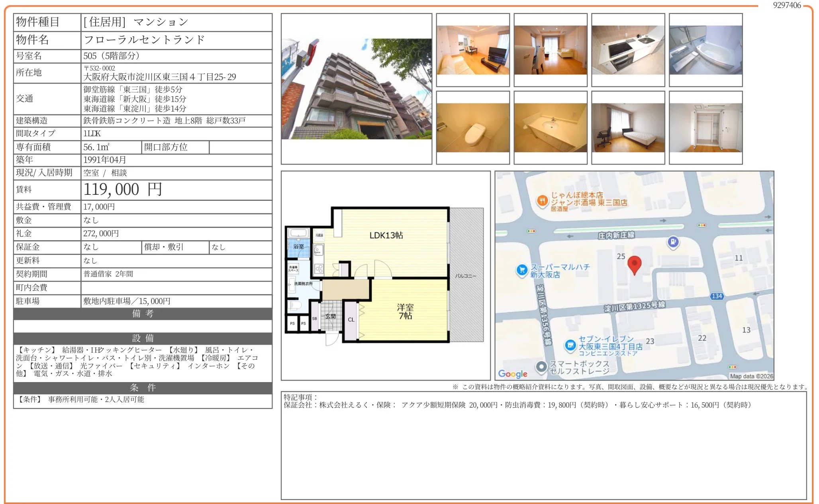819x504 pixels.
Task: Click the Map data ©2026 attribution
Action: coord(751,376)
